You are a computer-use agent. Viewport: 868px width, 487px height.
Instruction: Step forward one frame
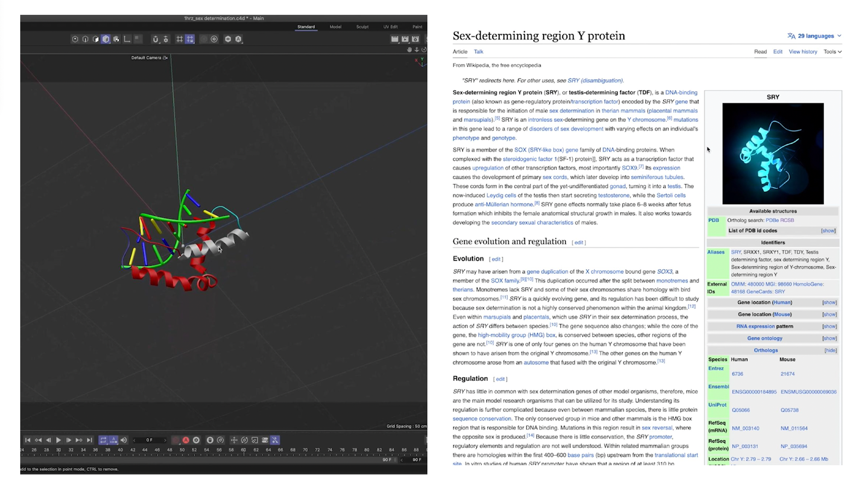69,440
